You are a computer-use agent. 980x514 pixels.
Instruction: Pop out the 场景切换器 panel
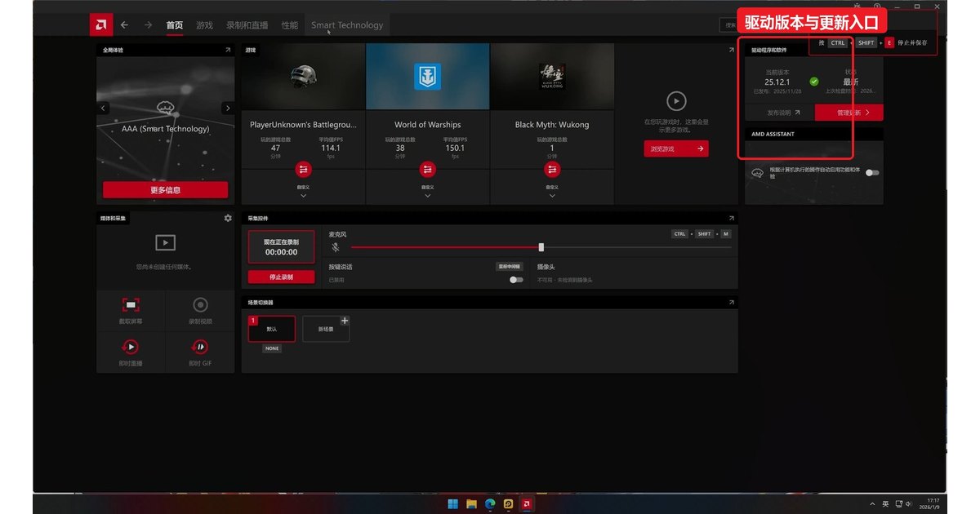pyautogui.click(x=731, y=302)
